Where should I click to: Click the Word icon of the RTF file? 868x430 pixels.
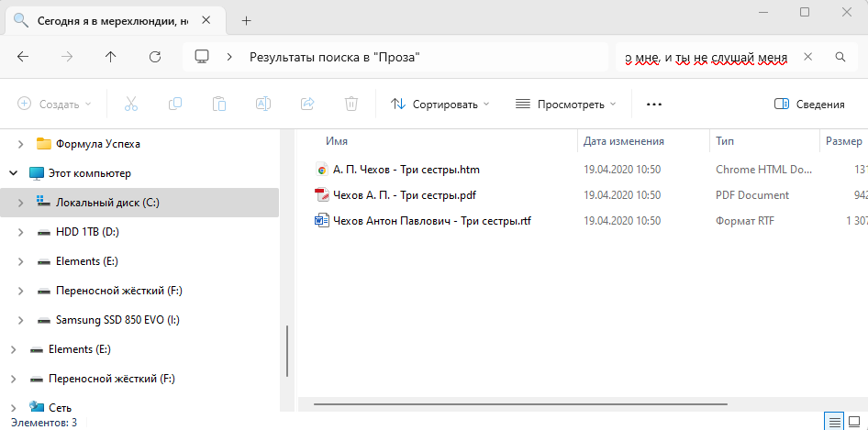(321, 221)
